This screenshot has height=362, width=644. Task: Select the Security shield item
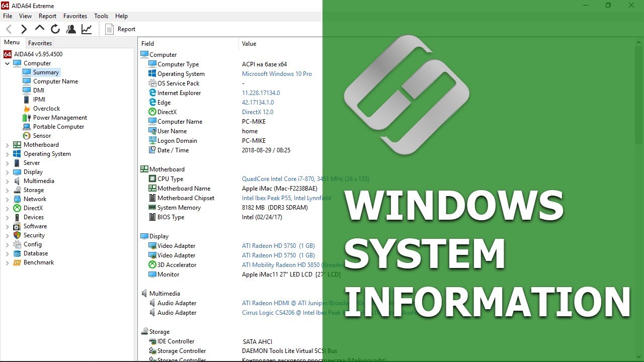point(17,235)
